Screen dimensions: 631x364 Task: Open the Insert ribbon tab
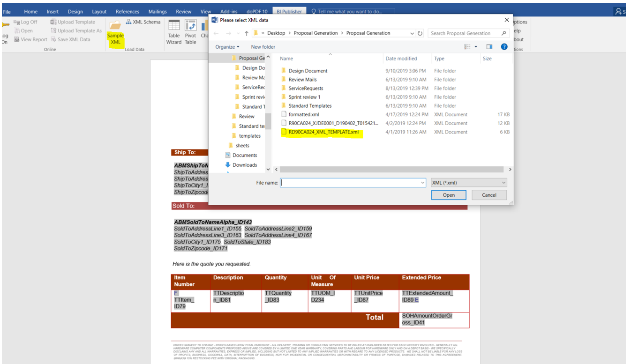pyautogui.click(x=53, y=12)
